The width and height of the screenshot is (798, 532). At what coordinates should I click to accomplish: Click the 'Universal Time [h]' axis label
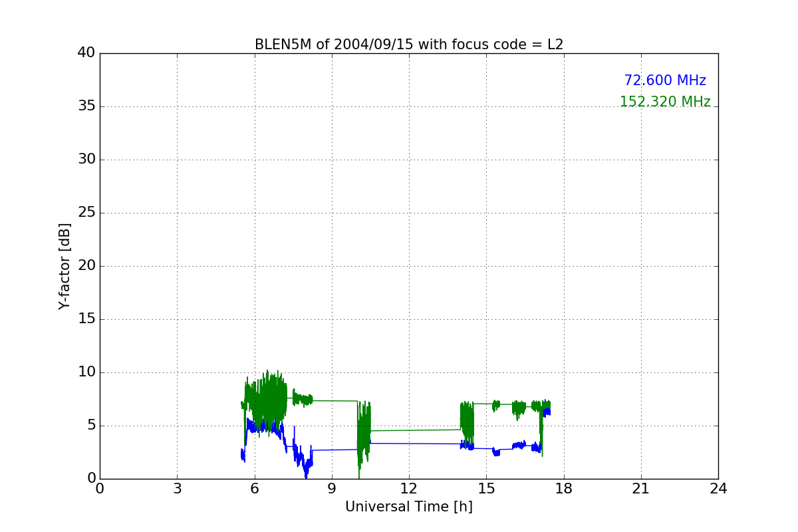click(409, 507)
